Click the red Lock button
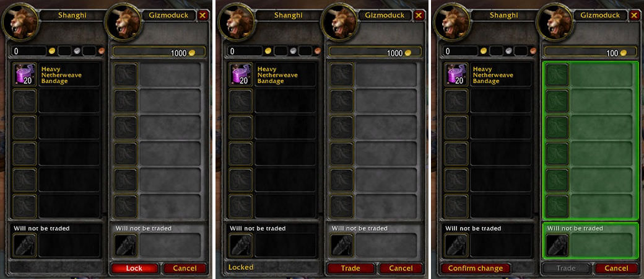Image resolution: width=644 pixels, height=279 pixels. click(134, 268)
